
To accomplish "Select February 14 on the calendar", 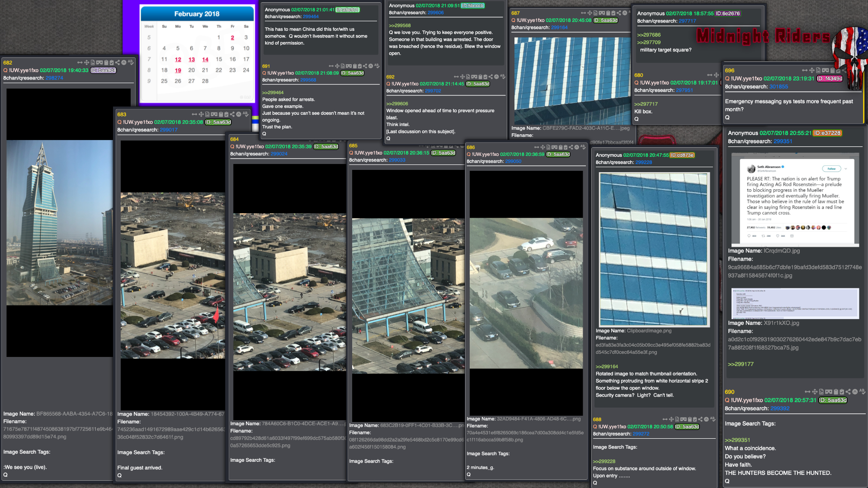I will click(x=205, y=60).
